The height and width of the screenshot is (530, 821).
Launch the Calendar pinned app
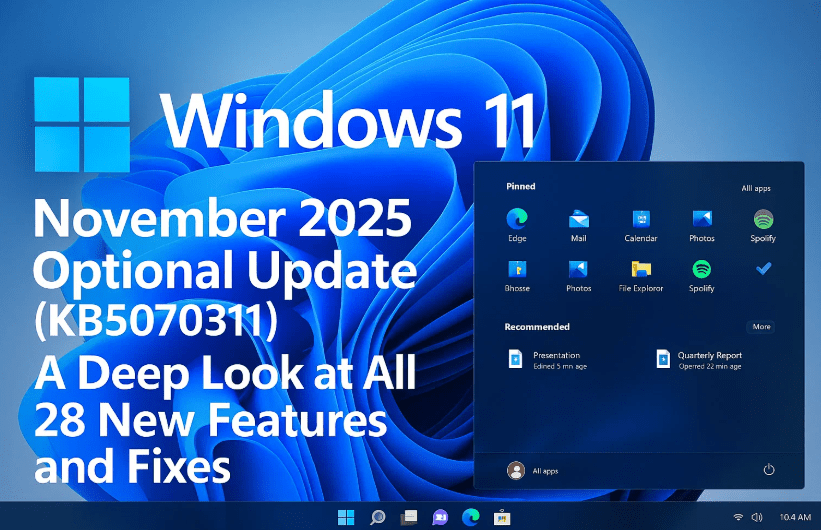pos(640,225)
